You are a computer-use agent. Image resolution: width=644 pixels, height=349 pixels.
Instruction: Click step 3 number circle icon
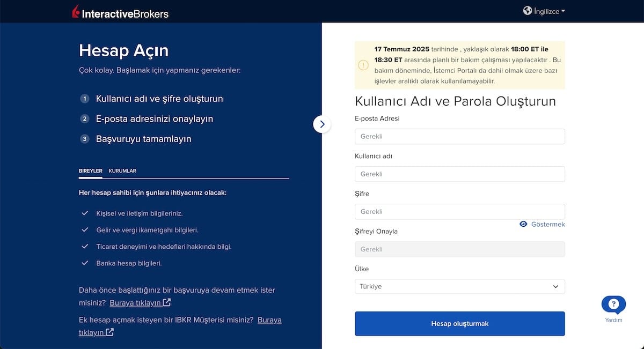point(84,139)
